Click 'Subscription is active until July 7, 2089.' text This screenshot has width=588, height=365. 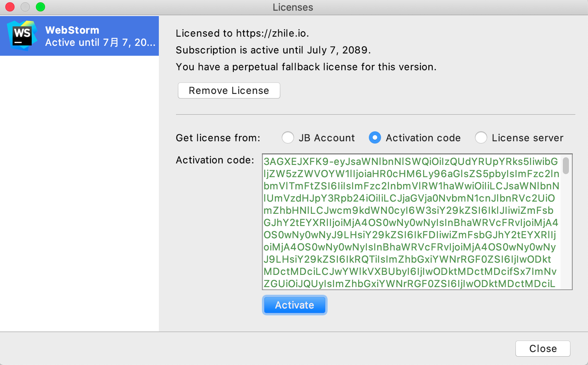point(273,50)
